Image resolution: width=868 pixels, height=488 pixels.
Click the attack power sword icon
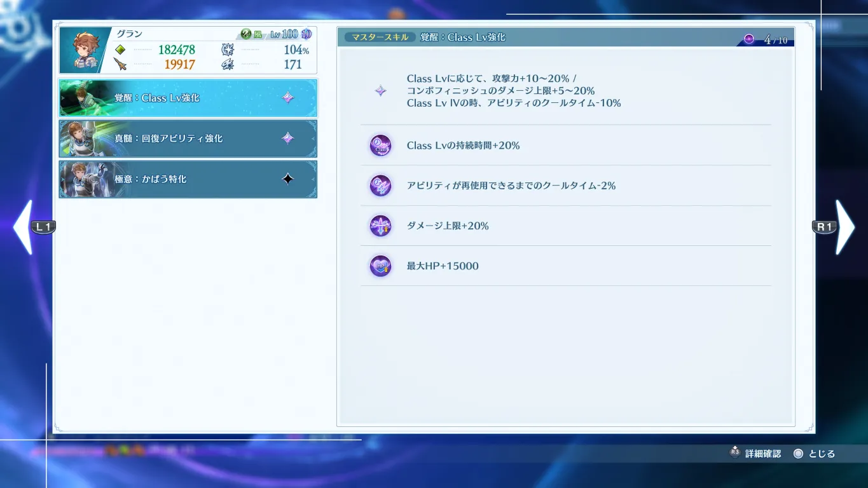(120, 64)
